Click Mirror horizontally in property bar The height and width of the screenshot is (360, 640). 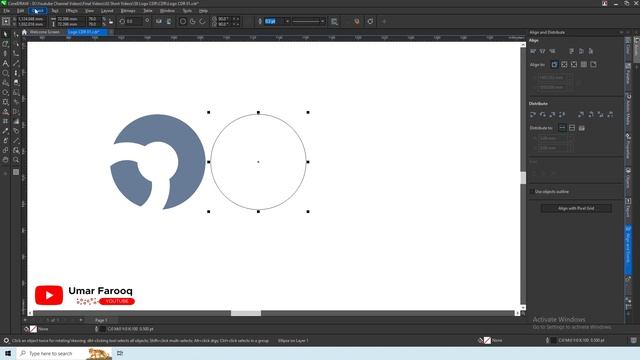tap(159, 21)
